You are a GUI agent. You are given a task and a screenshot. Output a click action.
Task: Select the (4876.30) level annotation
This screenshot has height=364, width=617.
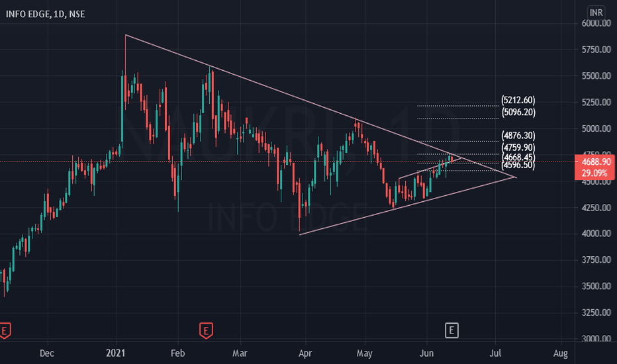518,136
